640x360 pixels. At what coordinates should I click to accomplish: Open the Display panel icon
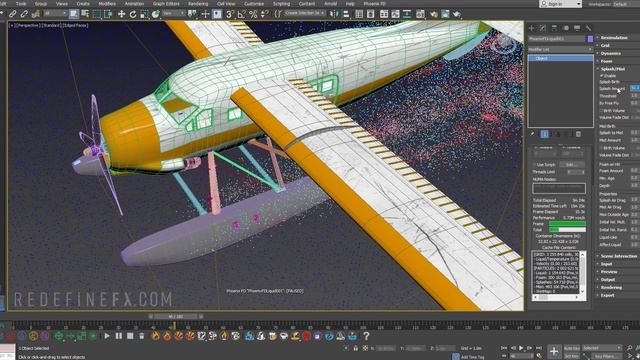pyautogui.click(x=577, y=28)
